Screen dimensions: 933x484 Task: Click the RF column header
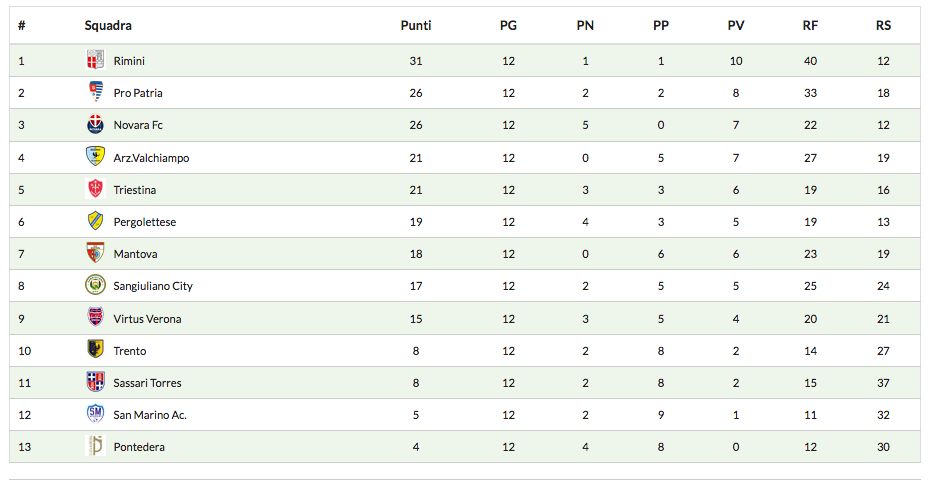coord(810,25)
